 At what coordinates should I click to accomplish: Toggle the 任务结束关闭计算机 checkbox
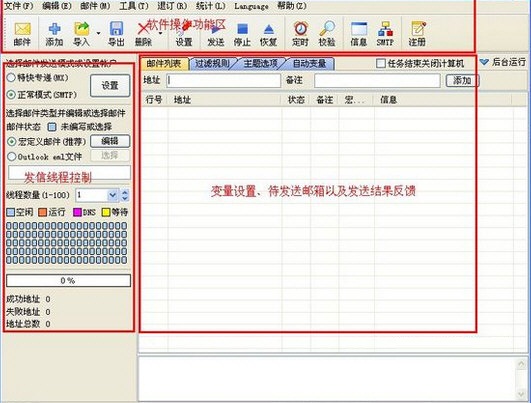click(x=381, y=63)
